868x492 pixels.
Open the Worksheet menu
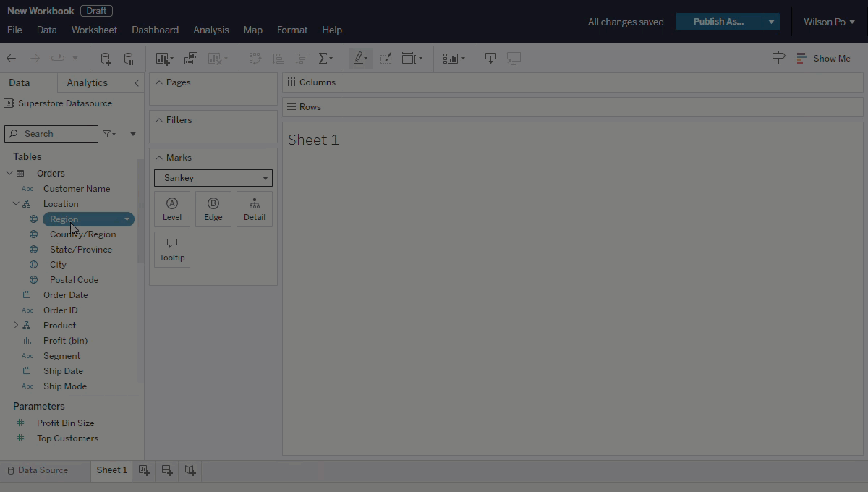coord(94,30)
